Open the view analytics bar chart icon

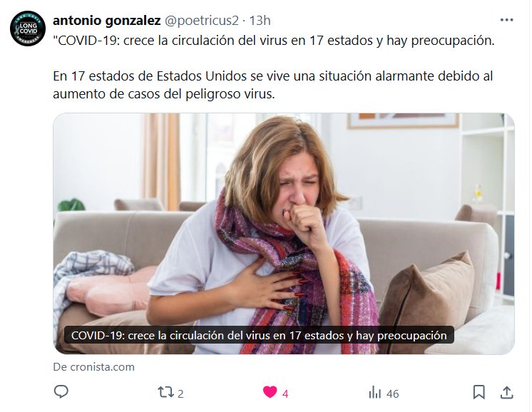point(375,392)
